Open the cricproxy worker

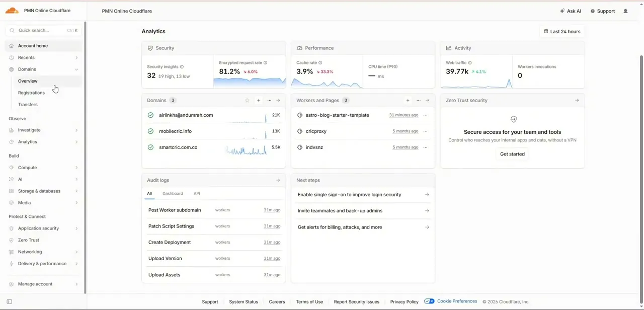coord(316,131)
